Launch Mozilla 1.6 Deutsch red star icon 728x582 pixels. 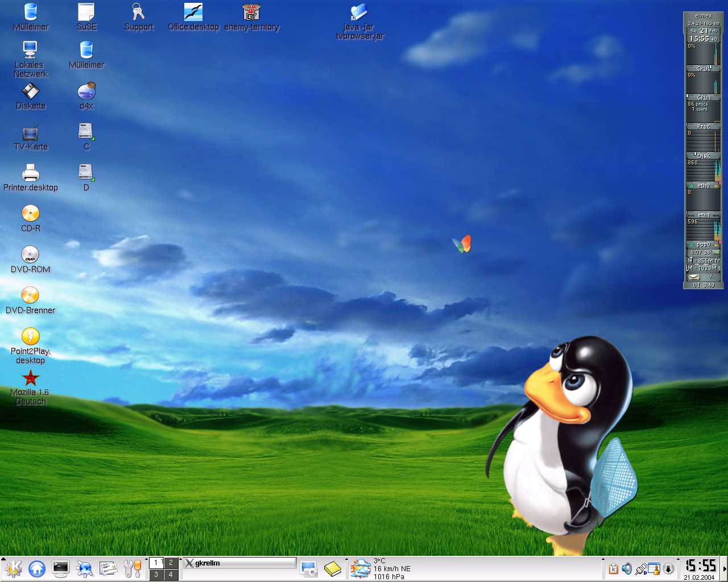click(x=31, y=387)
